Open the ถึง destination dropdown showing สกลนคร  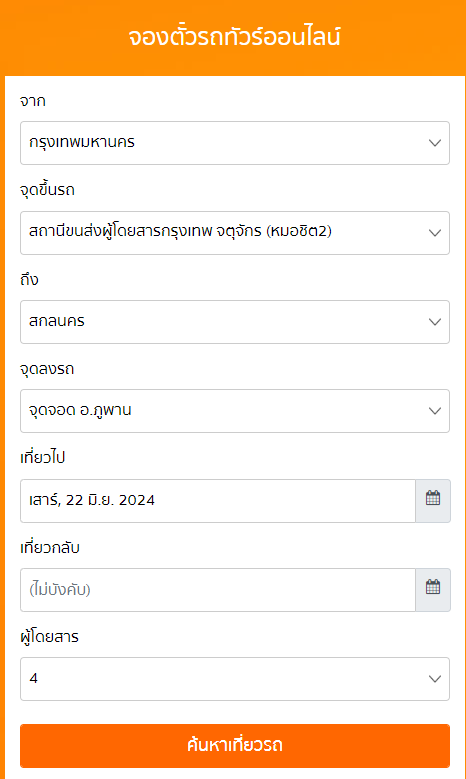[234, 322]
